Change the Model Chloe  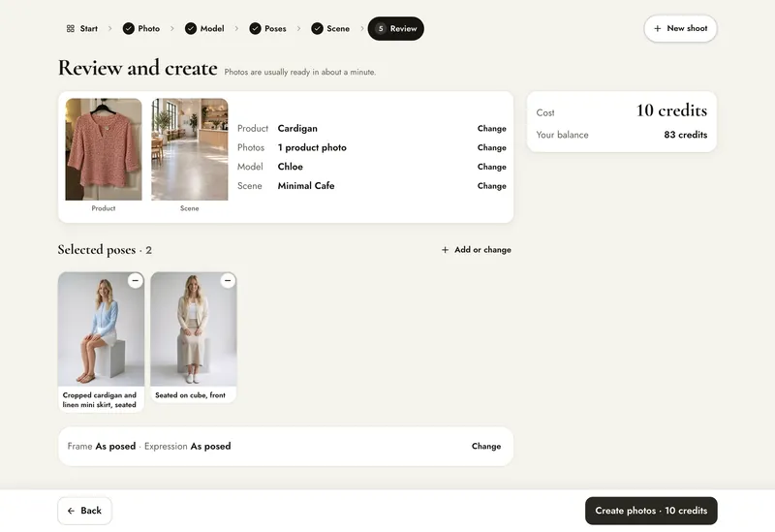(x=492, y=167)
